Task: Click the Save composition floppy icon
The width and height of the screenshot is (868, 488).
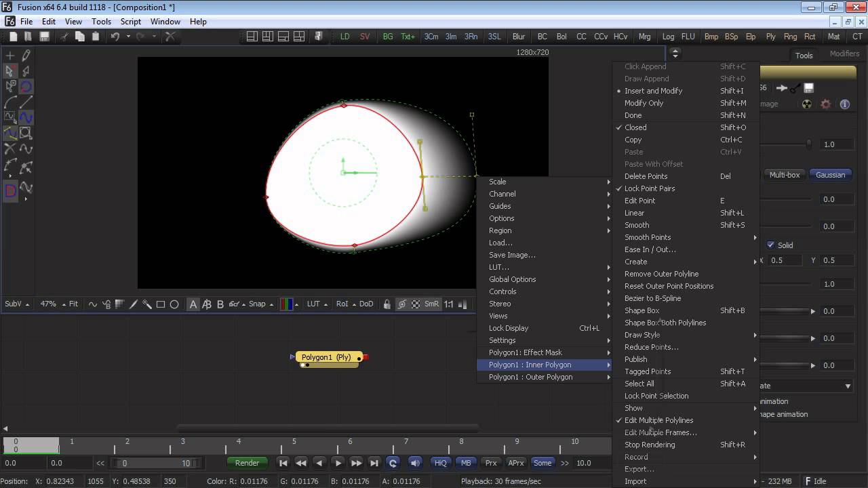Action: pyautogui.click(x=45, y=37)
